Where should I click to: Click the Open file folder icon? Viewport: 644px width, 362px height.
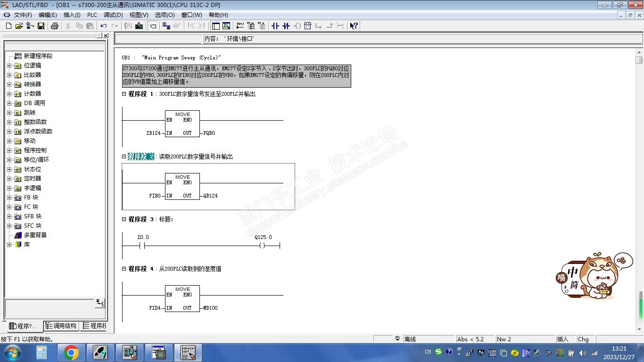[x=19, y=26]
